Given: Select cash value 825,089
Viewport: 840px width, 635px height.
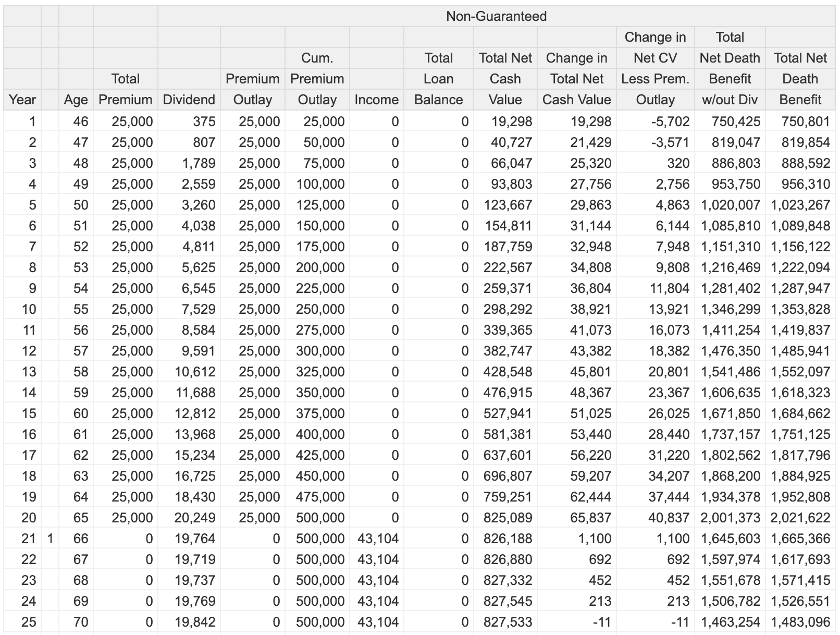Looking at the screenshot, I should click(x=505, y=518).
